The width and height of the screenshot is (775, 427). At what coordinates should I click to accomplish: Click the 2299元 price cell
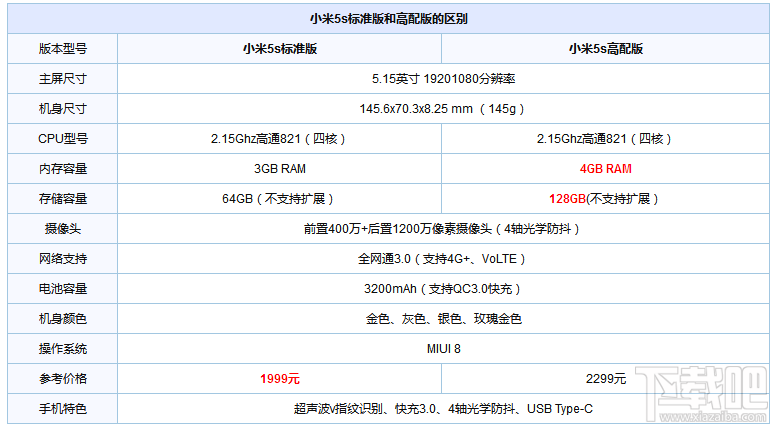point(605,379)
